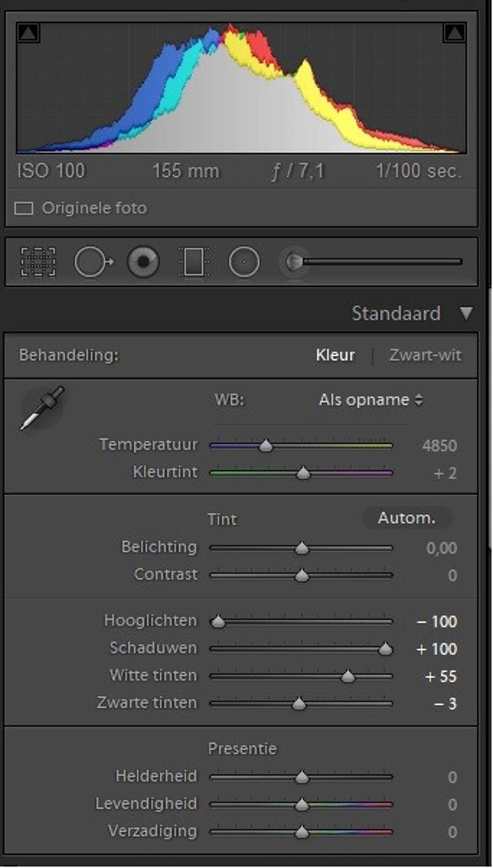Select Kleur treatment option

[x=335, y=355]
